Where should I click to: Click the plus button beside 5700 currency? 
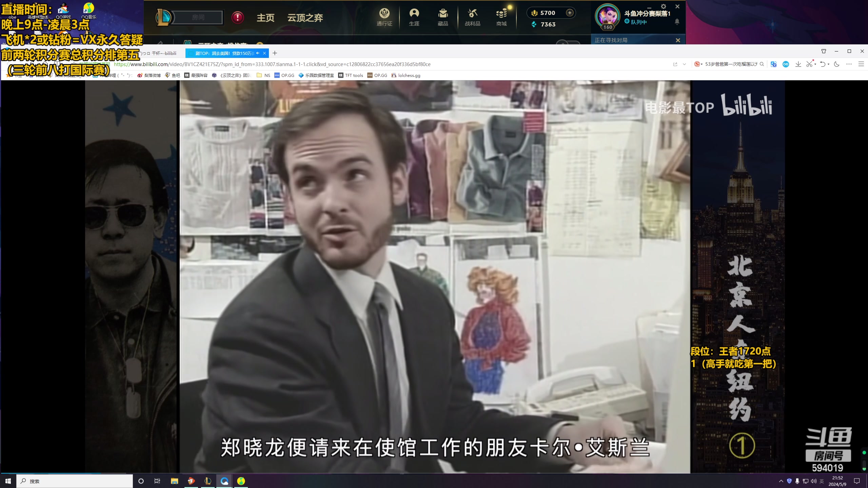[x=570, y=13]
